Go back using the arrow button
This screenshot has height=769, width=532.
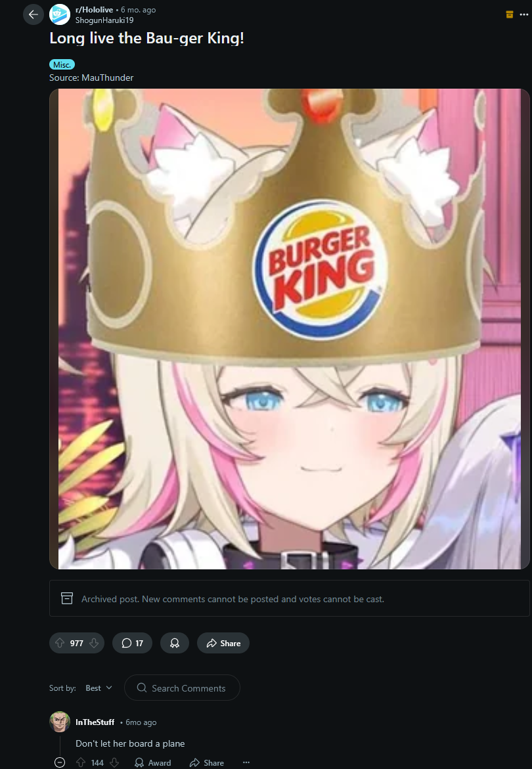[x=33, y=14]
